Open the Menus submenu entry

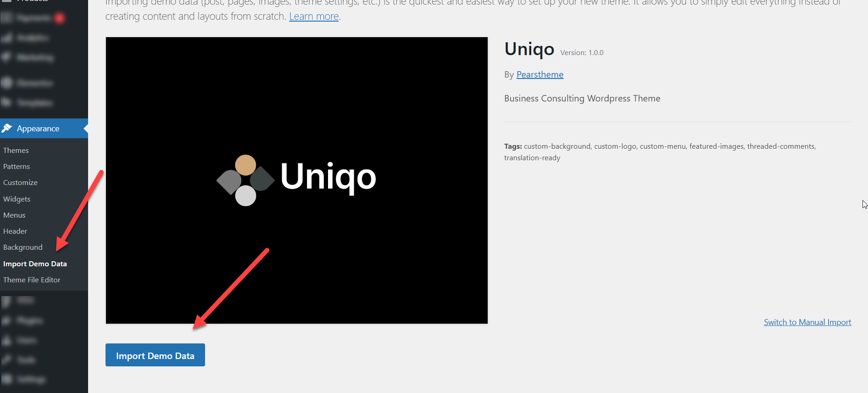15,215
